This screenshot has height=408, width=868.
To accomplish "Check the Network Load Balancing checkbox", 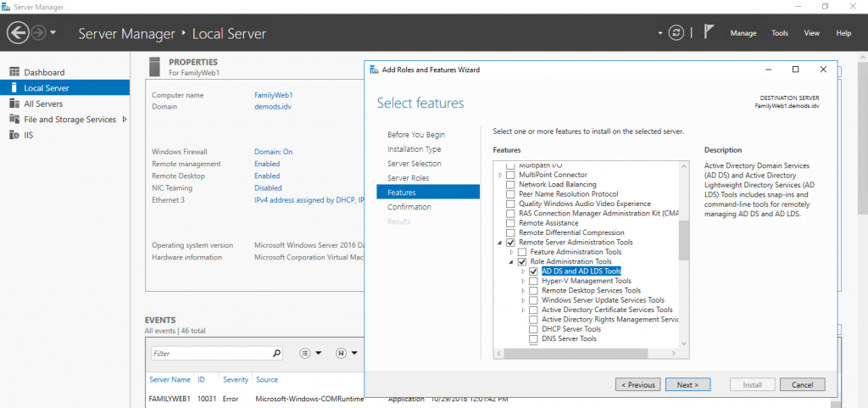I will pos(510,184).
